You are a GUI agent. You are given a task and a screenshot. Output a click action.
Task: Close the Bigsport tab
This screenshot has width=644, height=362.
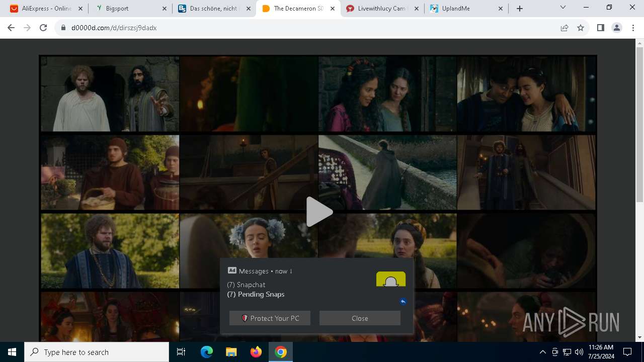(165, 9)
